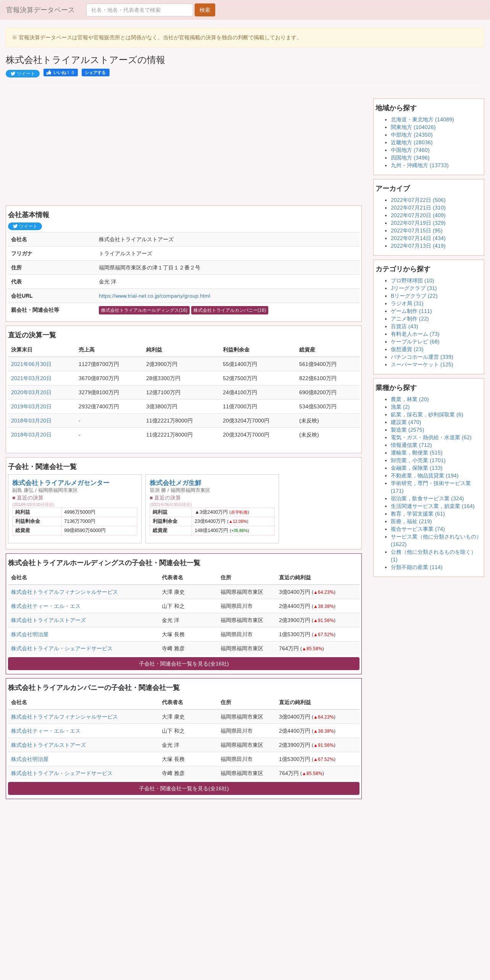Open パチンコホール運営 category

422,357
